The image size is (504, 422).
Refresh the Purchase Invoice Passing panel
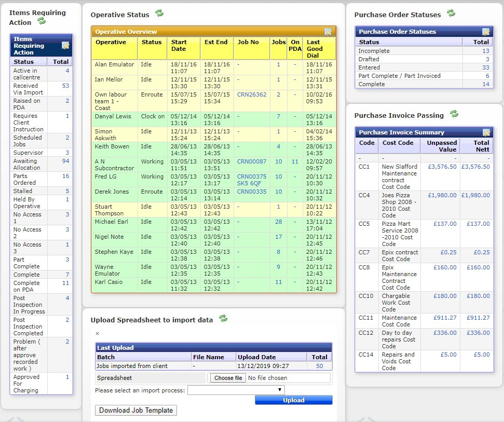pos(454,114)
